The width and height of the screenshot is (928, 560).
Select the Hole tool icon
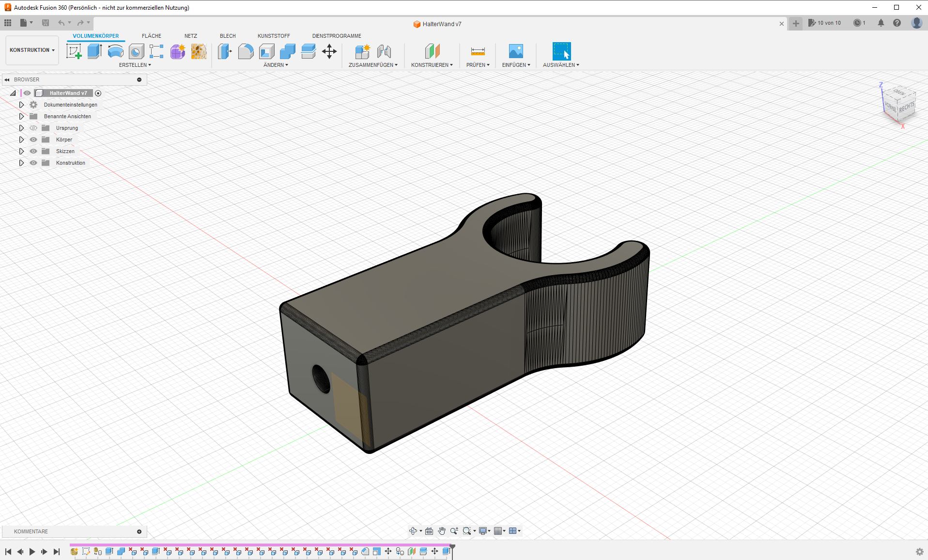pyautogui.click(x=136, y=51)
